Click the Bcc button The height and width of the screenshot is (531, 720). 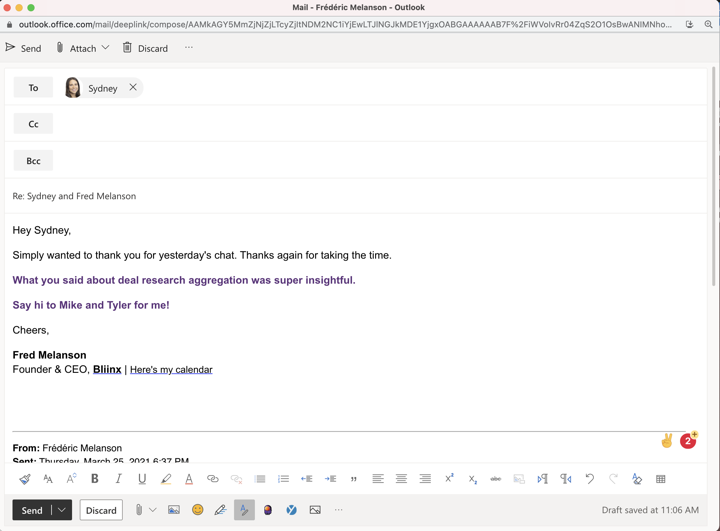[x=33, y=160]
